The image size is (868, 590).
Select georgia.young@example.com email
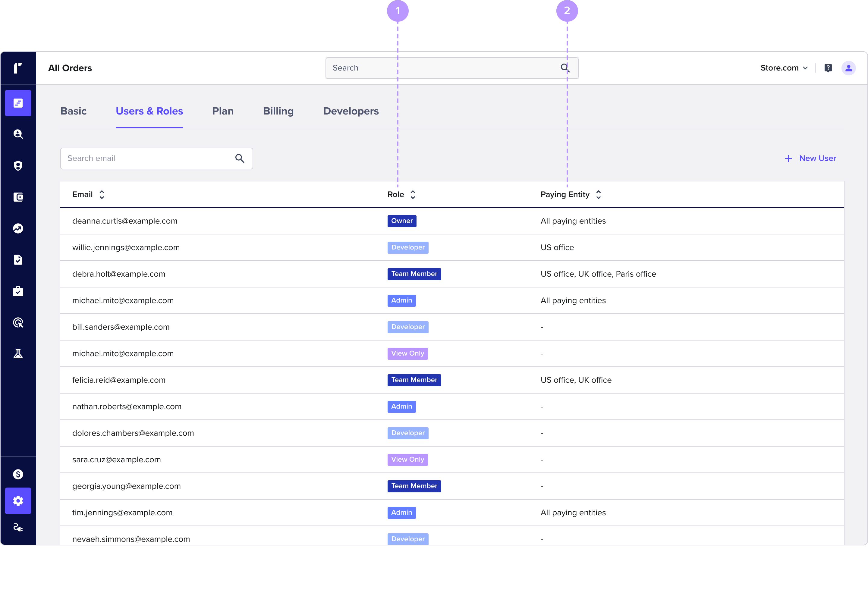(126, 486)
